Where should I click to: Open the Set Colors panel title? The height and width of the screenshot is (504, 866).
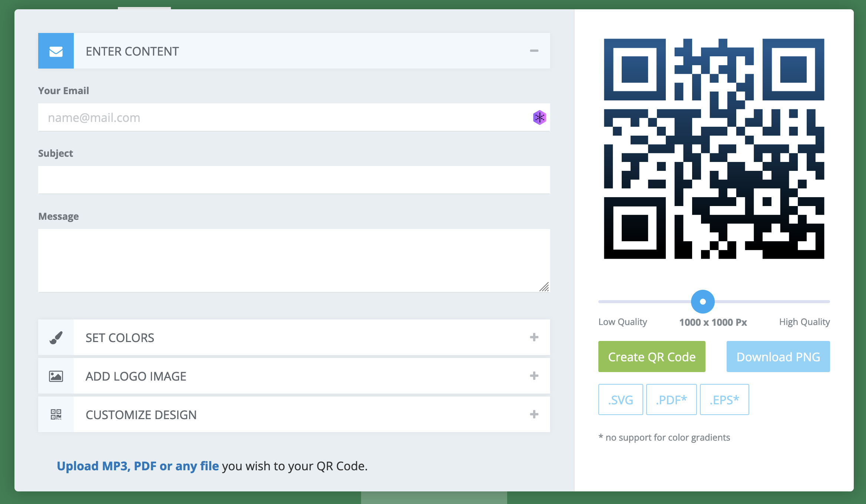pos(120,338)
